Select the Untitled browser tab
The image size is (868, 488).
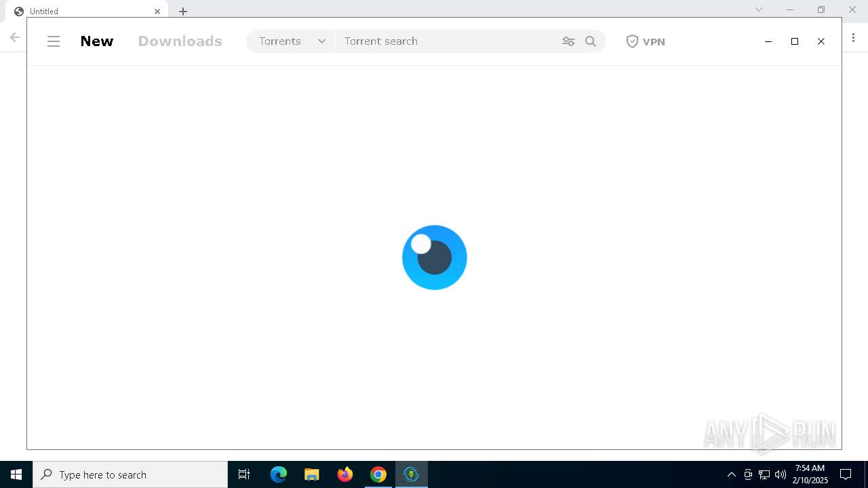86,12
